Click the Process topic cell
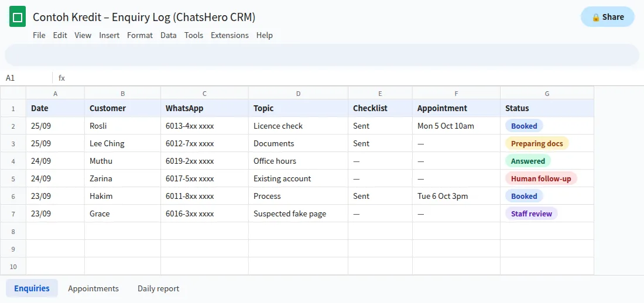 point(299,196)
